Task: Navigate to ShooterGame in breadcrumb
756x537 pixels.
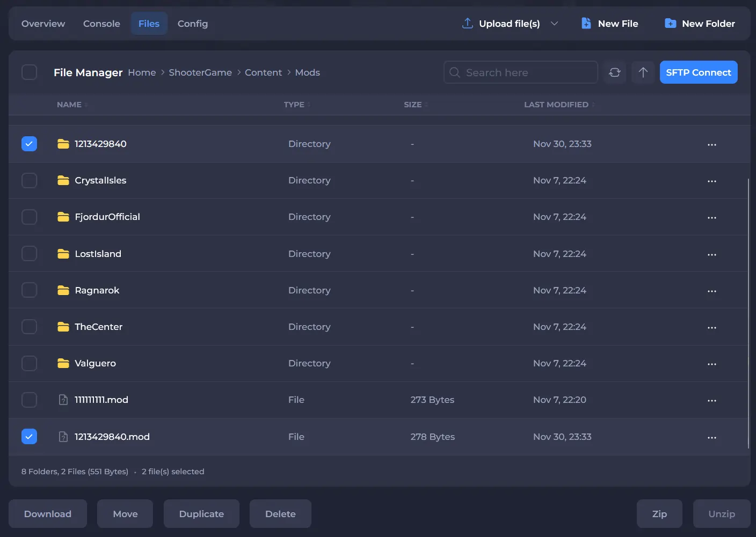Action: (x=200, y=72)
